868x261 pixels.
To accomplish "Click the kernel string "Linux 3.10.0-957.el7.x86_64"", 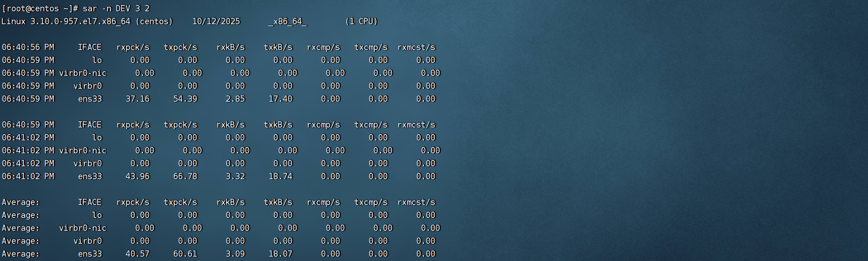I will pyautogui.click(x=66, y=21).
